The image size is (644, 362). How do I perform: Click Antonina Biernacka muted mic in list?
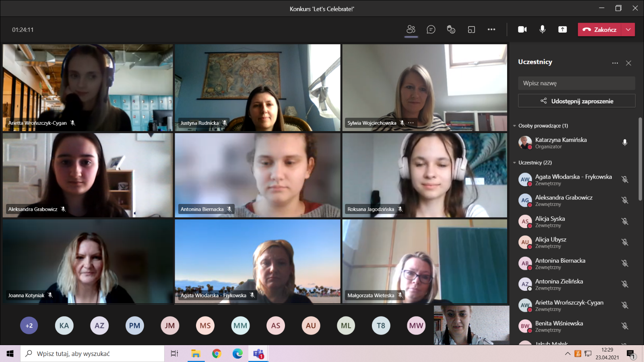[625, 263]
